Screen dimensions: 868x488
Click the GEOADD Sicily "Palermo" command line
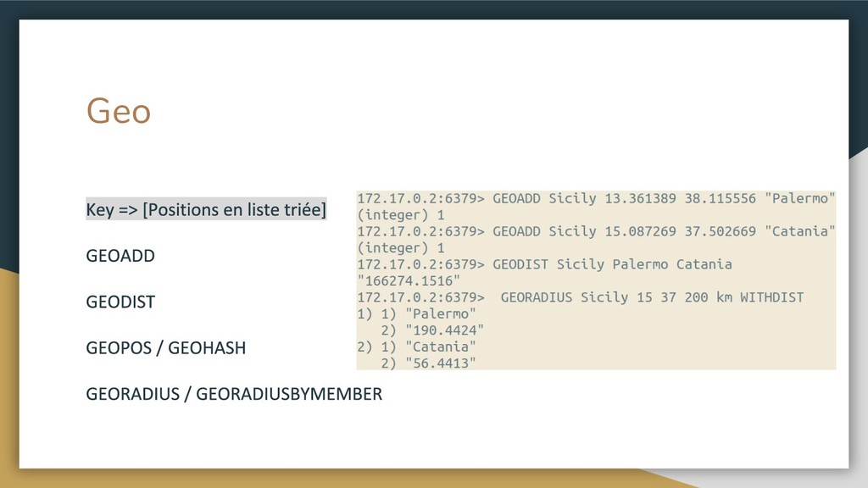(596, 198)
